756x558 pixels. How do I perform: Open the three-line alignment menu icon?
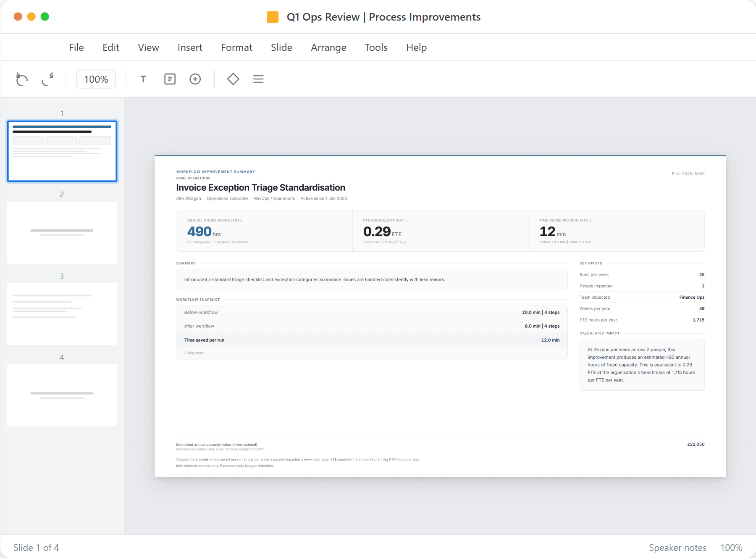click(x=258, y=79)
